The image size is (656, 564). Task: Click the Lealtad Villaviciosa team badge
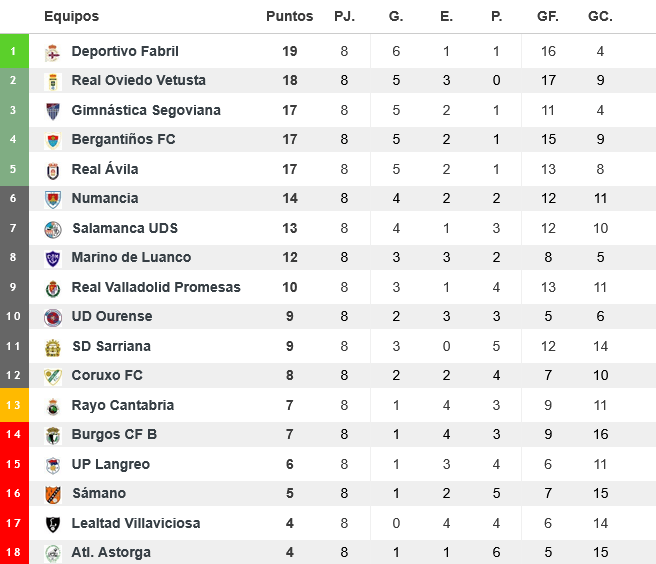click(x=53, y=524)
